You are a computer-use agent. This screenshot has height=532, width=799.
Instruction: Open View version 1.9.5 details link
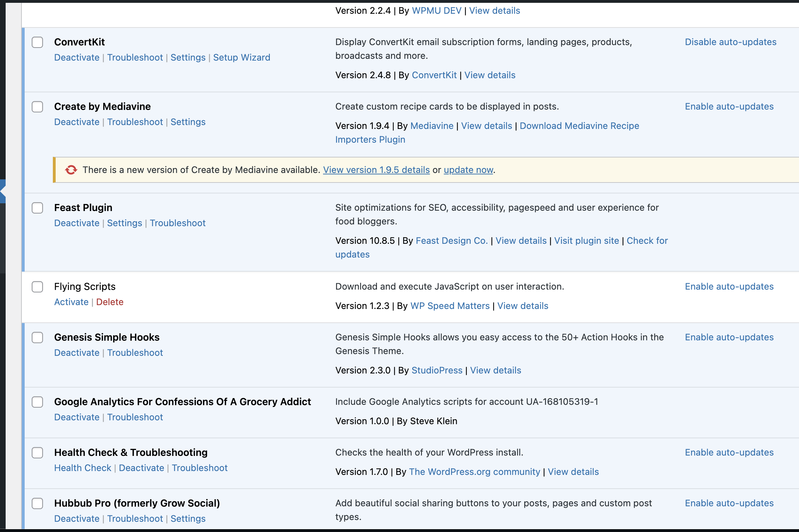(376, 170)
